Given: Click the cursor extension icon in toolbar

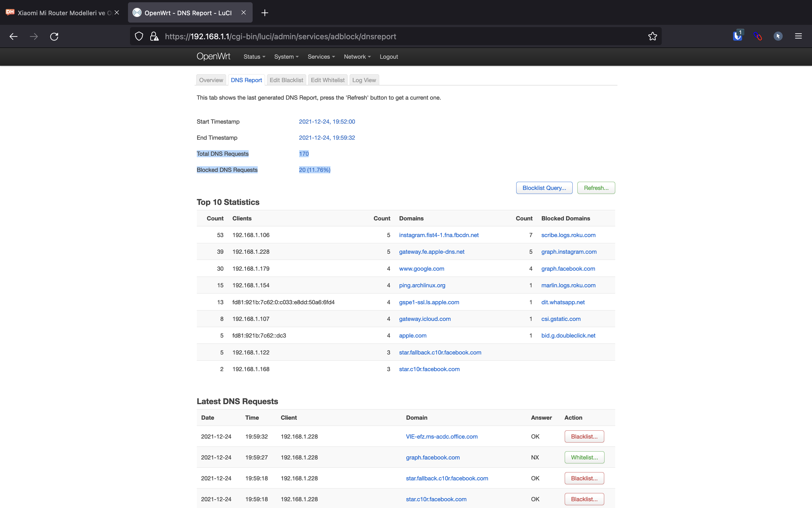Looking at the screenshot, I should (778, 36).
